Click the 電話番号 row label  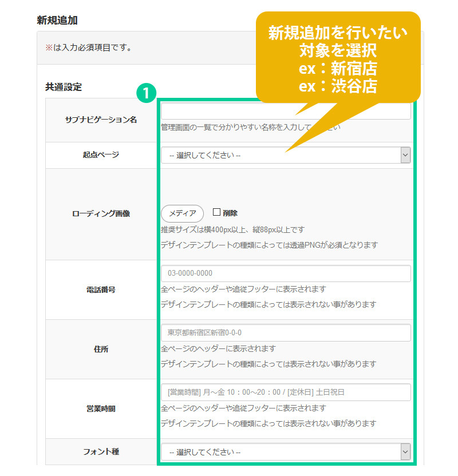click(101, 290)
